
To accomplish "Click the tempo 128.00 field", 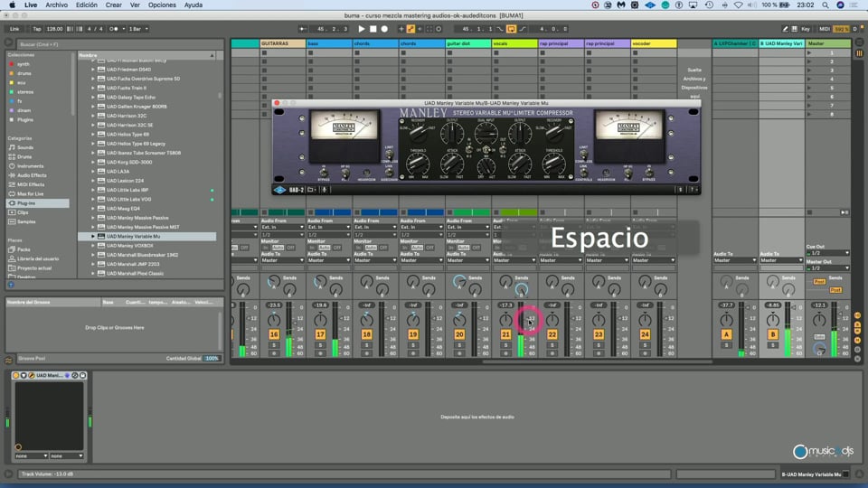I will (x=54, y=29).
